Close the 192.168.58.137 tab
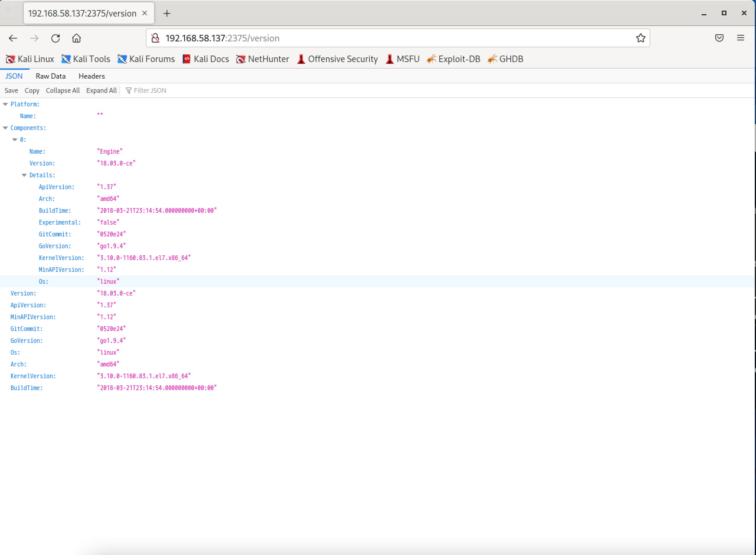The height and width of the screenshot is (555, 756). 145,13
